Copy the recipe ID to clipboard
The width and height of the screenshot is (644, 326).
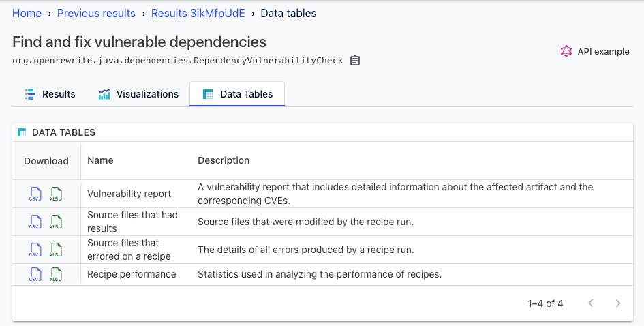click(x=355, y=61)
